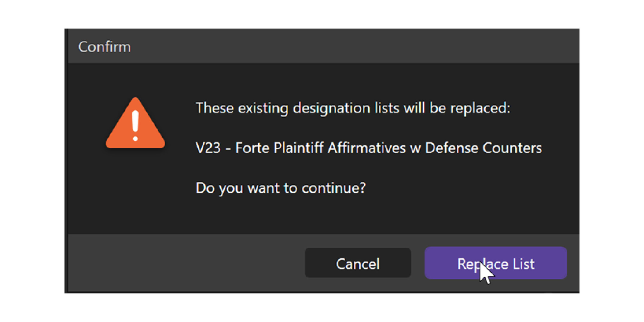The height and width of the screenshot is (322, 644).
Task: Click the word 'Plaintiff' in the list name
Action: click(299, 148)
